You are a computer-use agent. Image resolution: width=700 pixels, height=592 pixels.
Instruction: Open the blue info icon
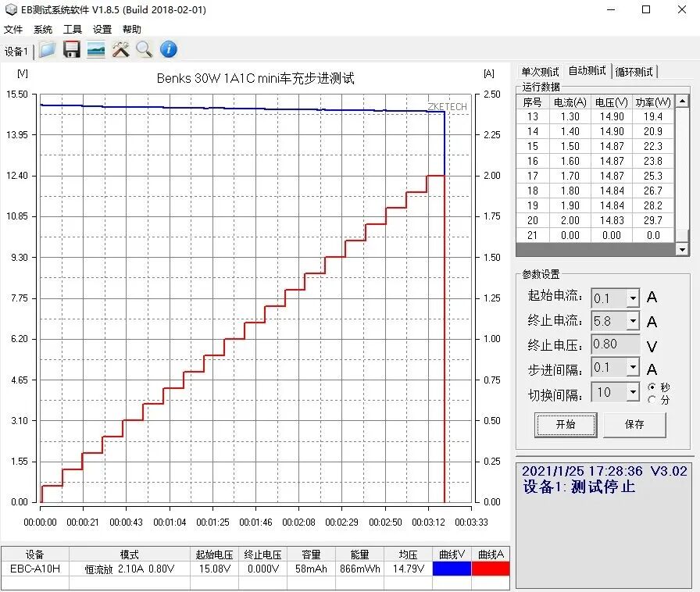[x=168, y=49]
